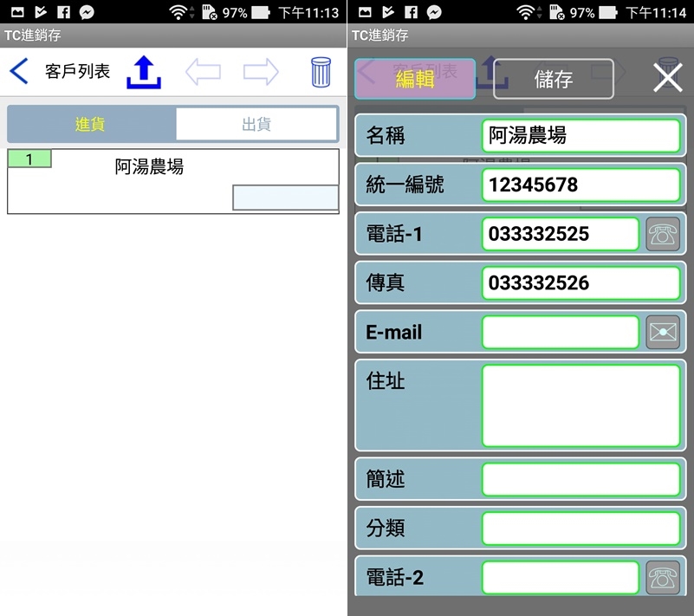Tap the 分類 input field

click(580, 528)
